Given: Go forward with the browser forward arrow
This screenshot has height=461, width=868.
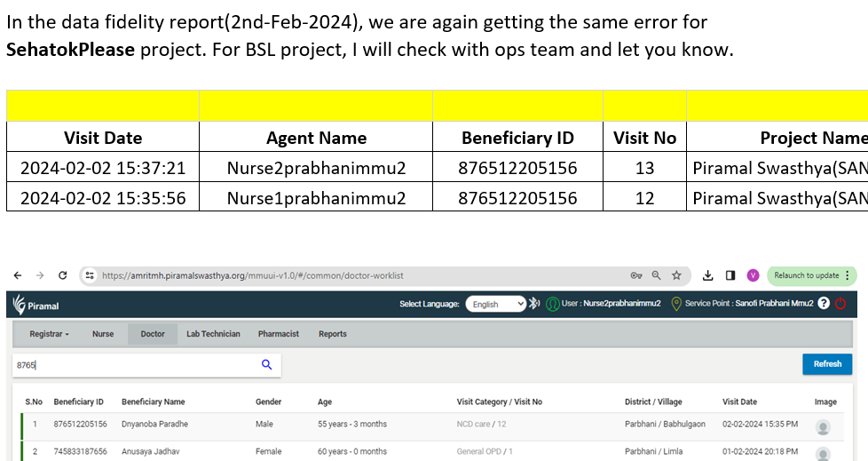Looking at the screenshot, I should coord(40,275).
